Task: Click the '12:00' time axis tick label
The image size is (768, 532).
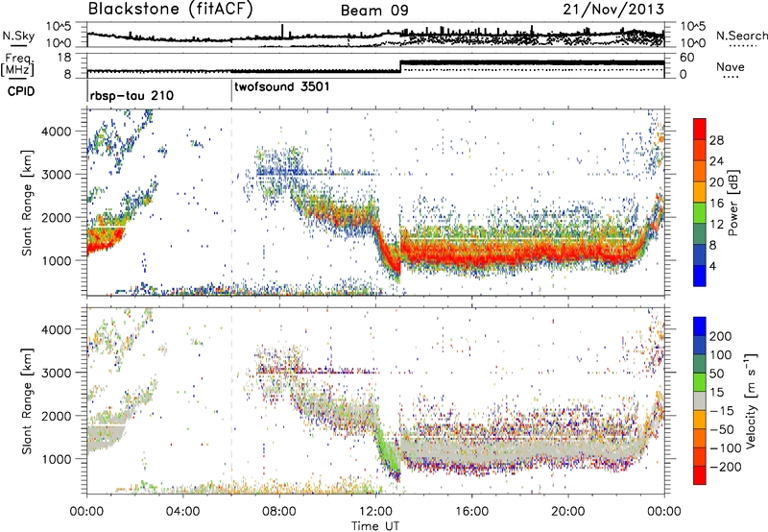Action: coord(375,512)
